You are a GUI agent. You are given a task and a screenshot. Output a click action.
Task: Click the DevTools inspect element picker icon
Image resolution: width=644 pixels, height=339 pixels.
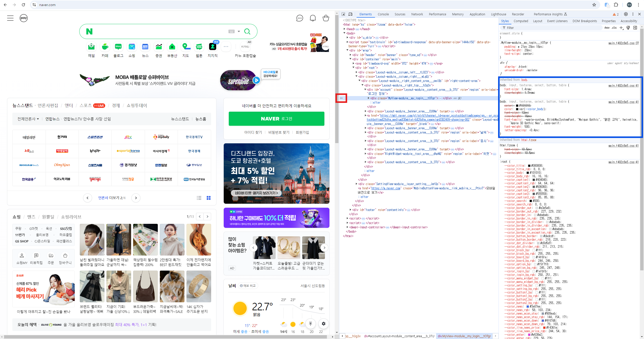[343, 14]
